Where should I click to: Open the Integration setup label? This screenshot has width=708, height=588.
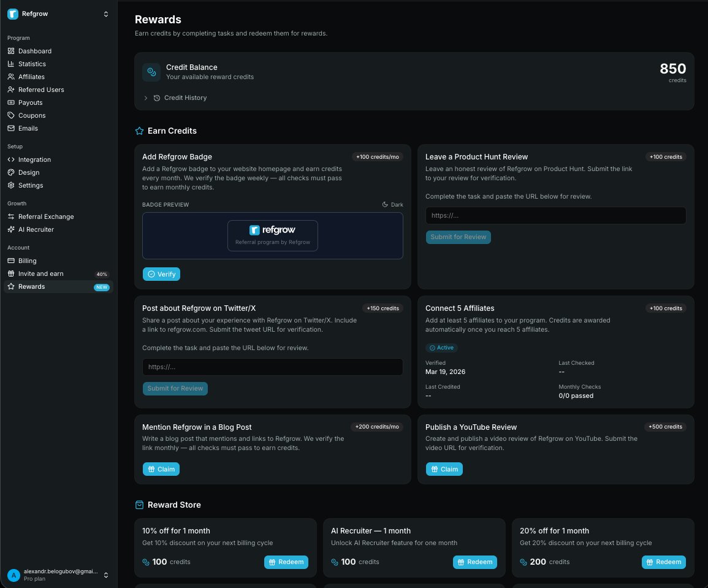34,159
